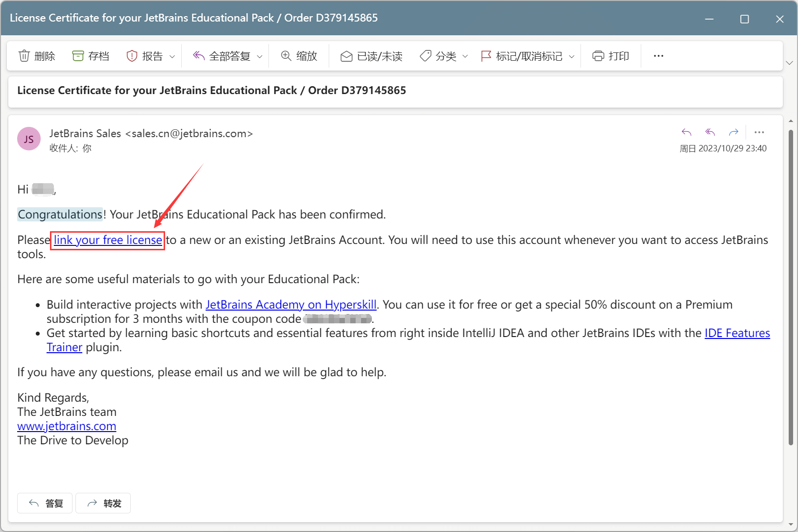798x532 pixels.
Task: Print the email with 打印
Action: (610, 56)
